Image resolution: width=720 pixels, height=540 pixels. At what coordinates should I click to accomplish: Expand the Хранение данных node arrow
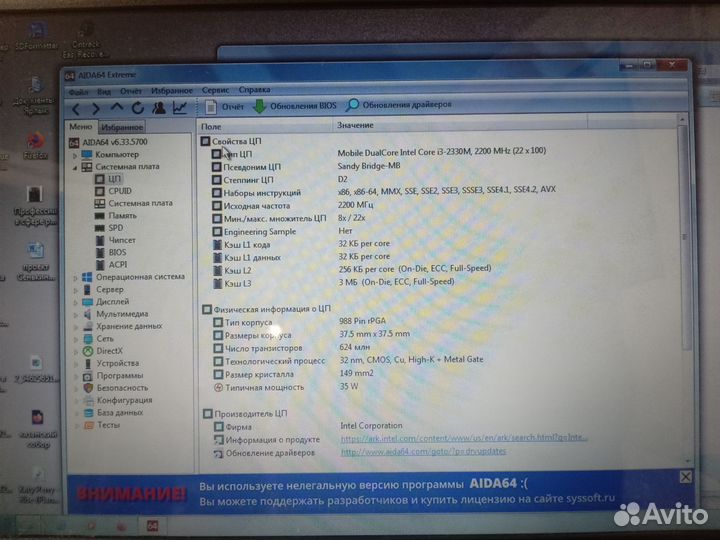click(x=76, y=327)
